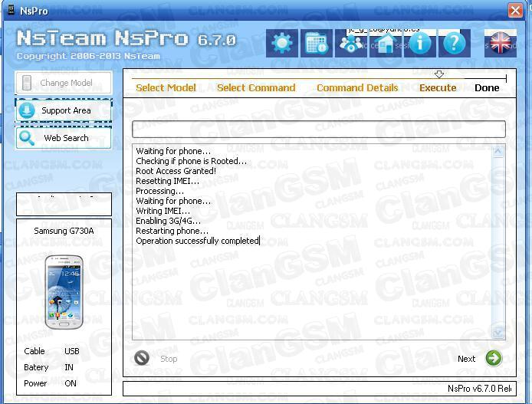Click the NsPro title bar icon
The height and width of the screenshot is (404, 532).
tap(11, 10)
